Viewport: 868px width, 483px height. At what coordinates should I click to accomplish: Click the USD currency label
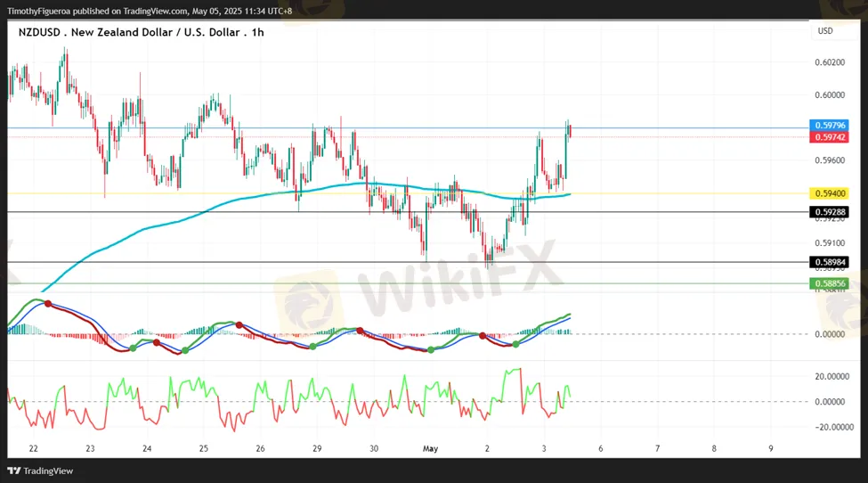point(825,31)
